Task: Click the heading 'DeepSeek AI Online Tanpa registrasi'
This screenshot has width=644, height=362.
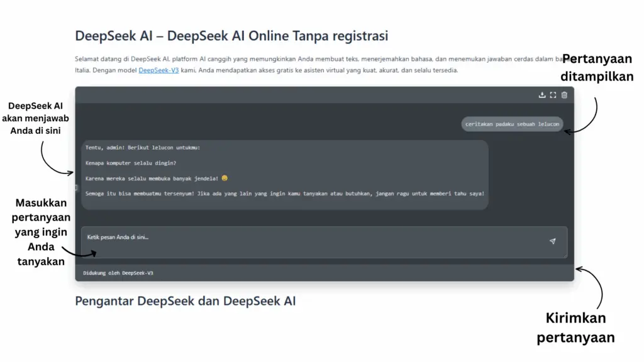Action: (231, 36)
